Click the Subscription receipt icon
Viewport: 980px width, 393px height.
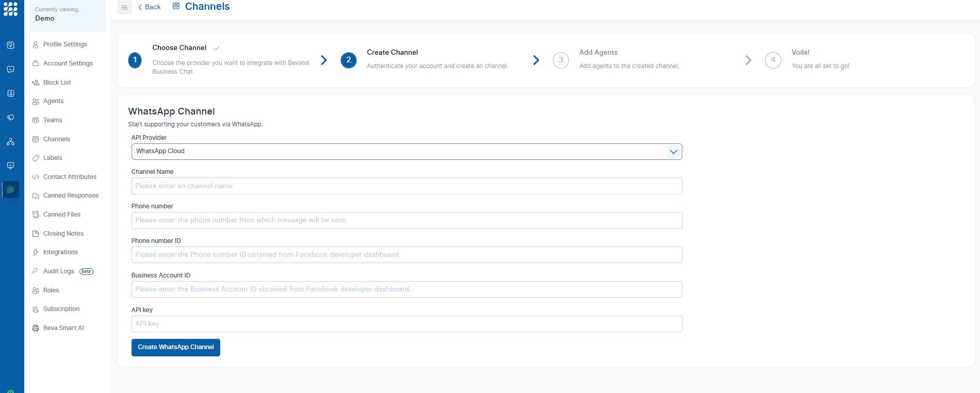point(36,309)
